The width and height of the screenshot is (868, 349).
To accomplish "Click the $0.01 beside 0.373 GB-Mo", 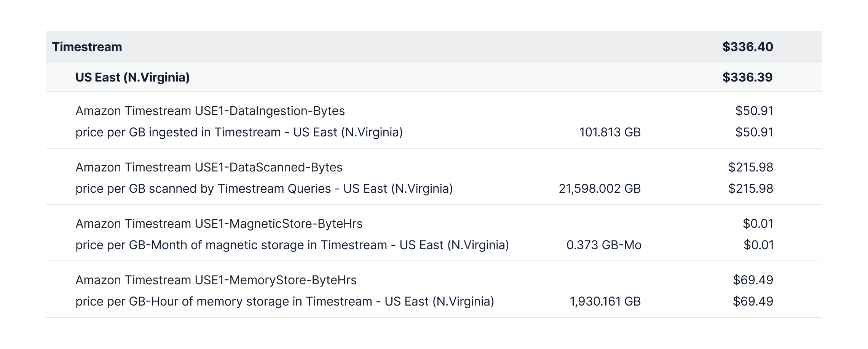I will 758,245.
